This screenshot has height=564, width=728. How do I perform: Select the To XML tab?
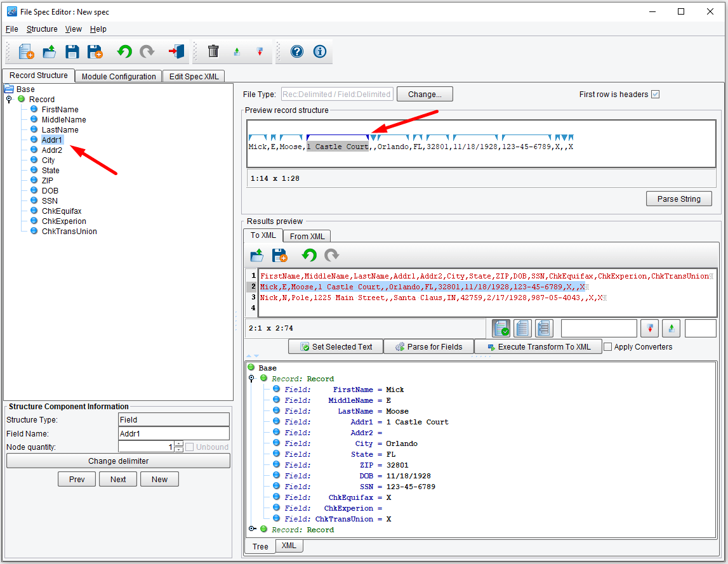click(x=263, y=235)
